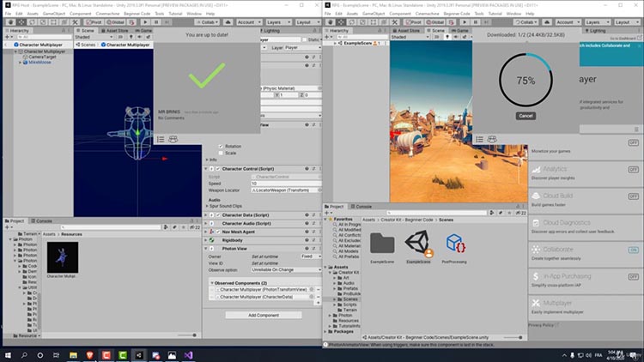
Task: Open Collab history list icon in right window
Action: pyautogui.click(x=479, y=140)
